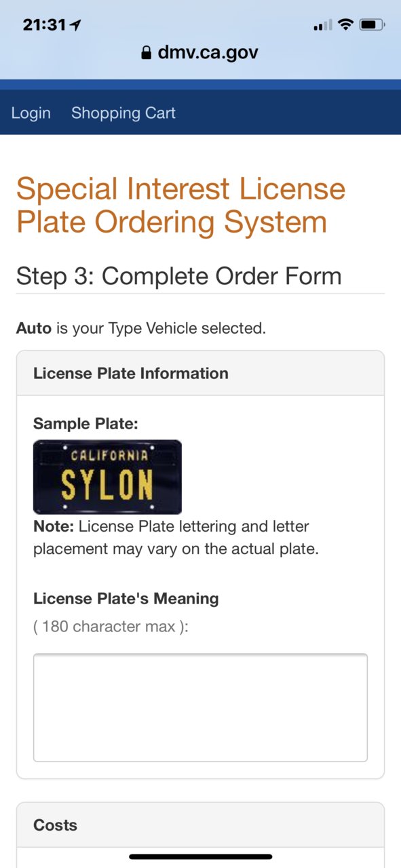Viewport: 401px width, 868px height.
Task: Tap the location arrow next to the time
Action: tap(75, 25)
